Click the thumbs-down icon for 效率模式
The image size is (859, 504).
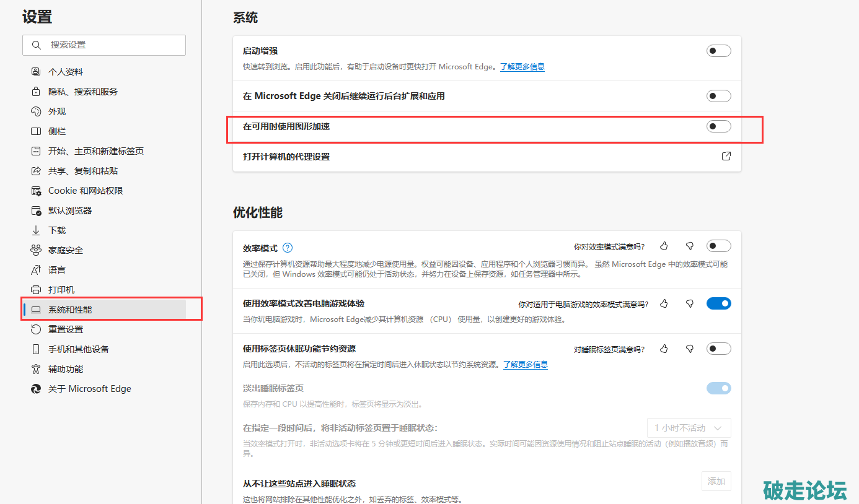point(689,246)
